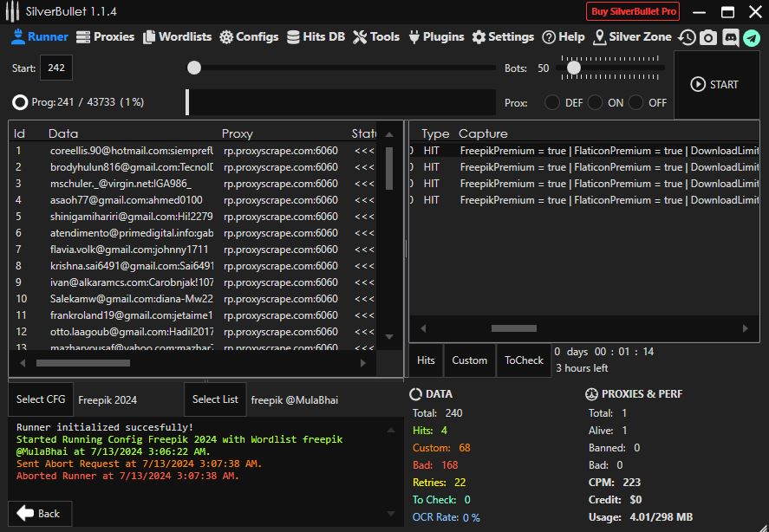Click the Custom: 68 statistic

[441, 448]
